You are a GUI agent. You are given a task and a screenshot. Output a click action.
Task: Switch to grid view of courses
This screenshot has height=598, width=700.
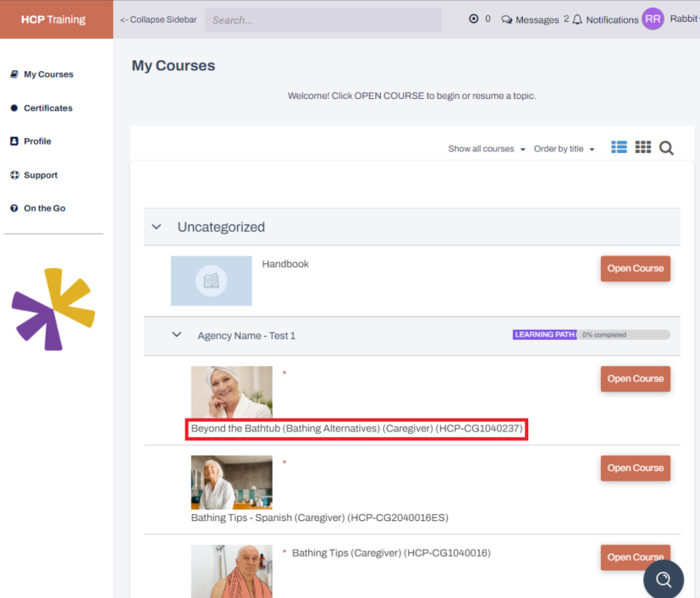[642, 147]
